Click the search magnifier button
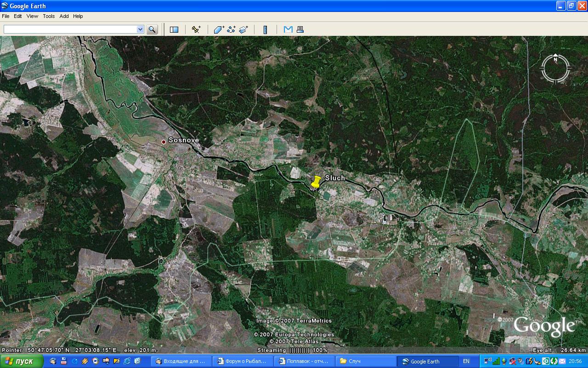The height and width of the screenshot is (368, 588). coord(152,29)
